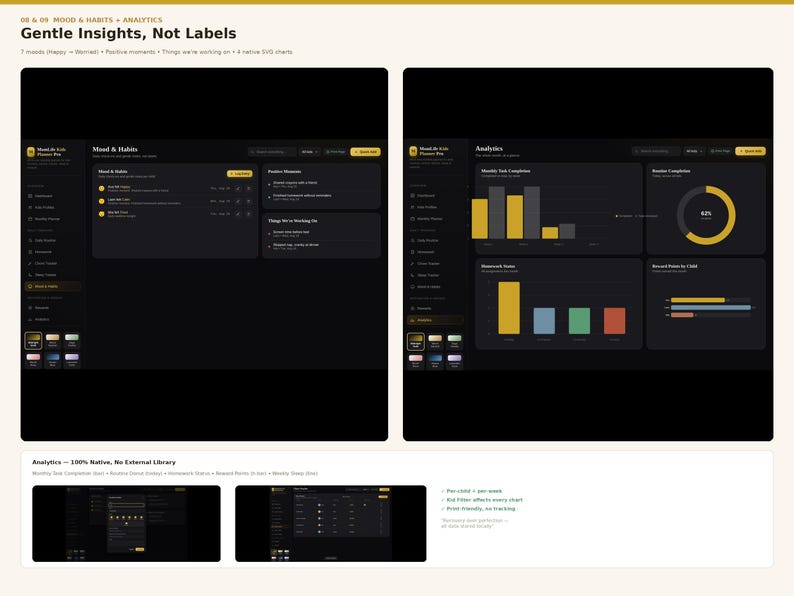This screenshot has width=794, height=596.
Task: Click Daily Routine icon in Mood & Habits screenshot
Action: [x=30, y=241]
